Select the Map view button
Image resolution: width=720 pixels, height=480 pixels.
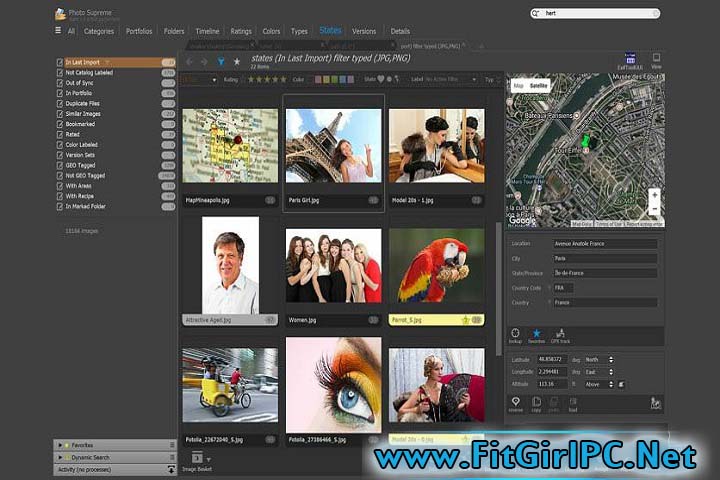point(518,87)
